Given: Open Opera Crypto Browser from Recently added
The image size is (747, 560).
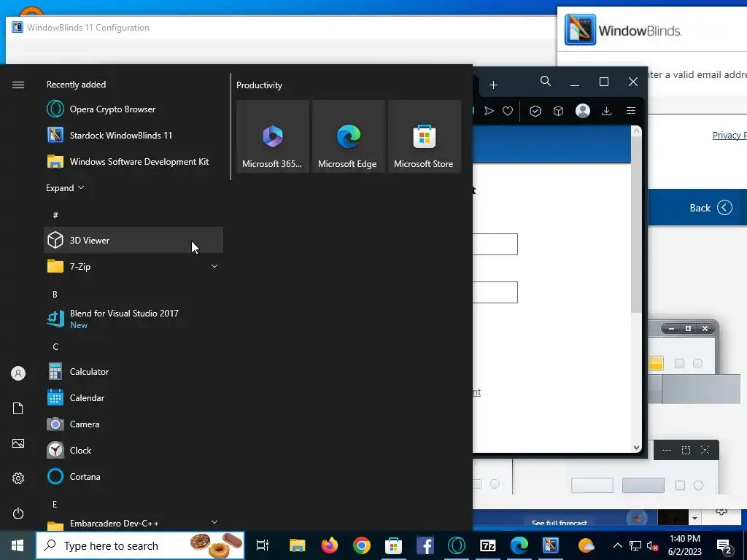Looking at the screenshot, I should [x=133, y=109].
